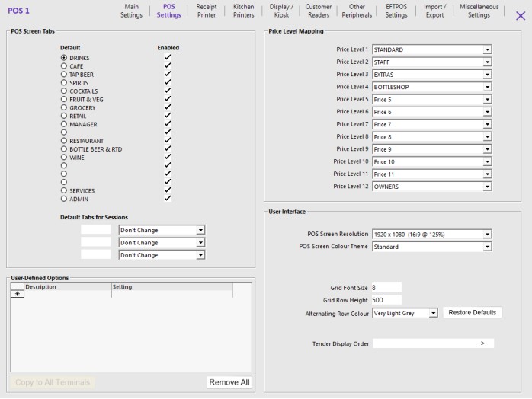Open the Customer Readers tab
Screen dimensions: 532x399
pos(319,11)
